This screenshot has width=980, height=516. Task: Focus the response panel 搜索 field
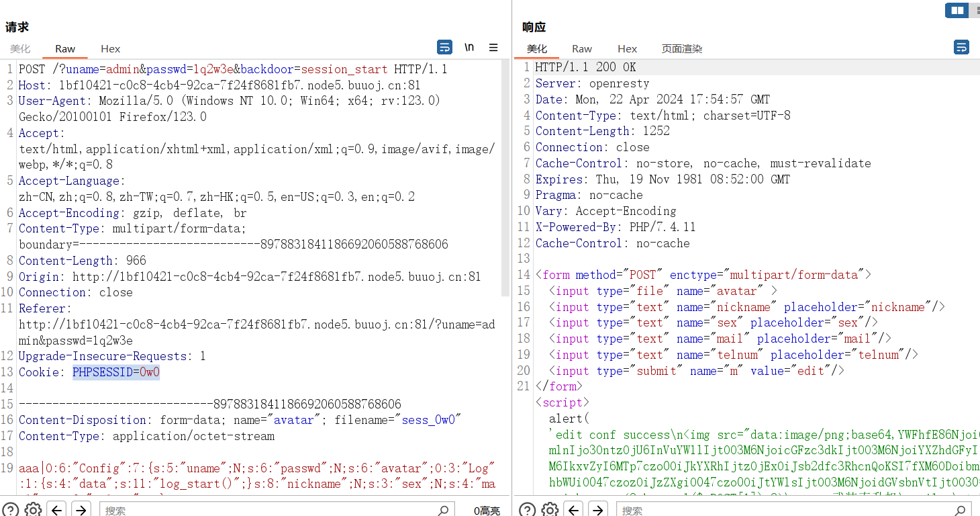[x=794, y=510]
